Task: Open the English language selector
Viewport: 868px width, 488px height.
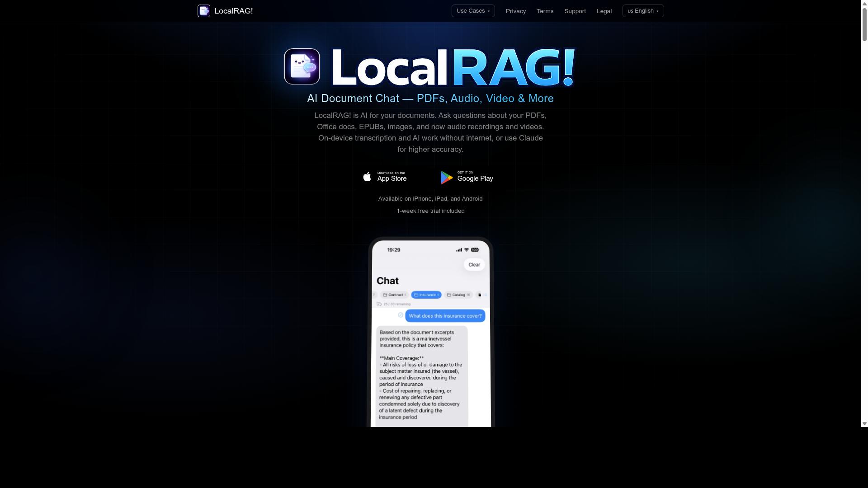Action: 643,11
